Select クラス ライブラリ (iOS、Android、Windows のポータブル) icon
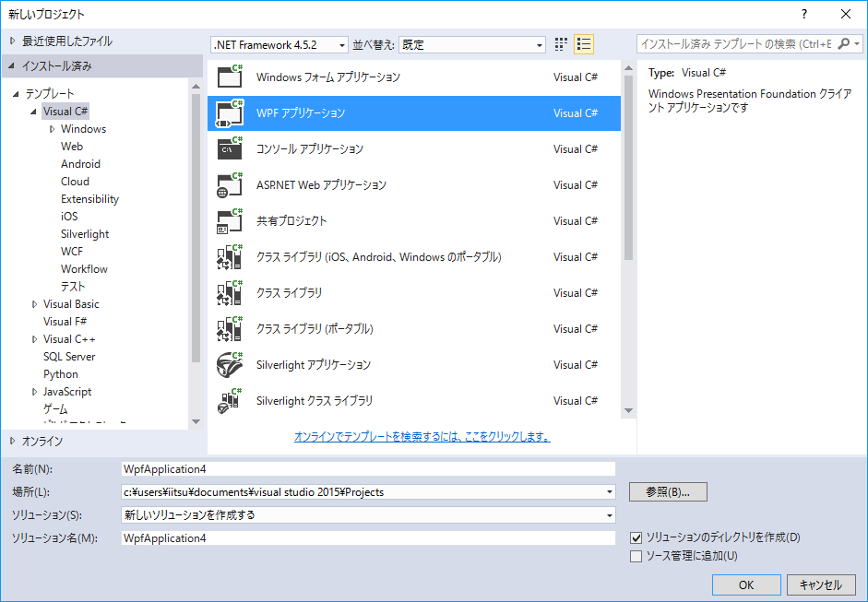This screenshot has height=602, width=868. [230, 256]
